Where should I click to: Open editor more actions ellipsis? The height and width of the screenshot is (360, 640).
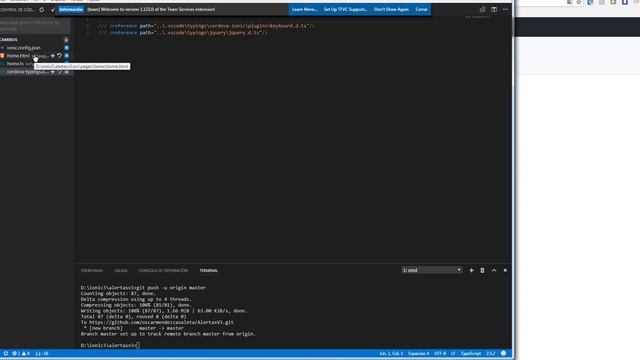point(505,9)
